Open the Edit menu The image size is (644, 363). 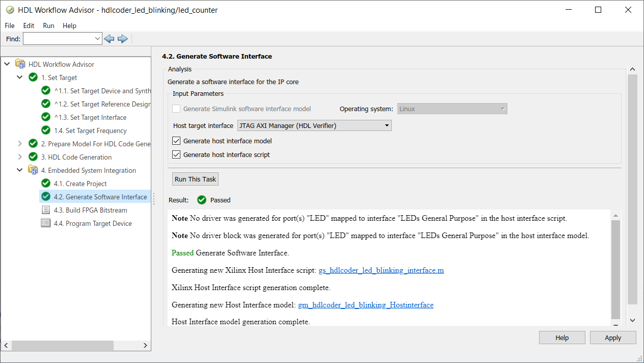coord(29,25)
